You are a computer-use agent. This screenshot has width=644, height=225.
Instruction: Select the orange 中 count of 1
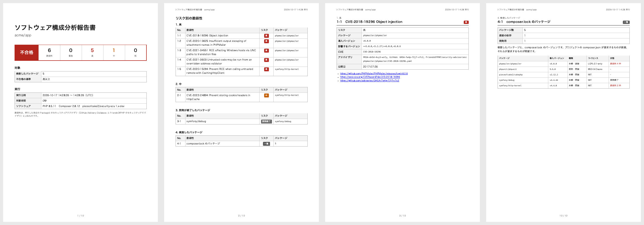(114, 50)
